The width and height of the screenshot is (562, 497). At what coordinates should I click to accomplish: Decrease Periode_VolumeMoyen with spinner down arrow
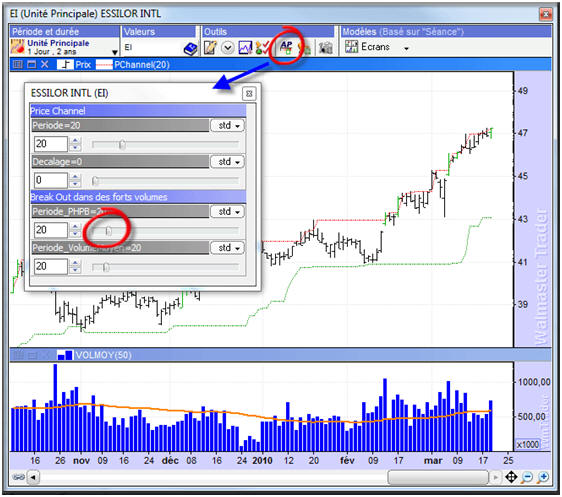(75, 270)
